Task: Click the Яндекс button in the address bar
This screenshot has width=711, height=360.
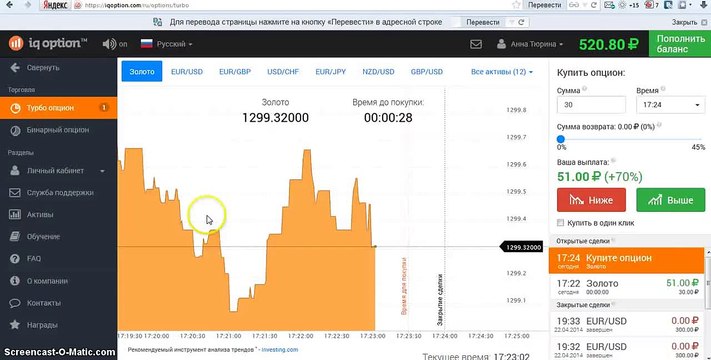Action: [x=54, y=5]
